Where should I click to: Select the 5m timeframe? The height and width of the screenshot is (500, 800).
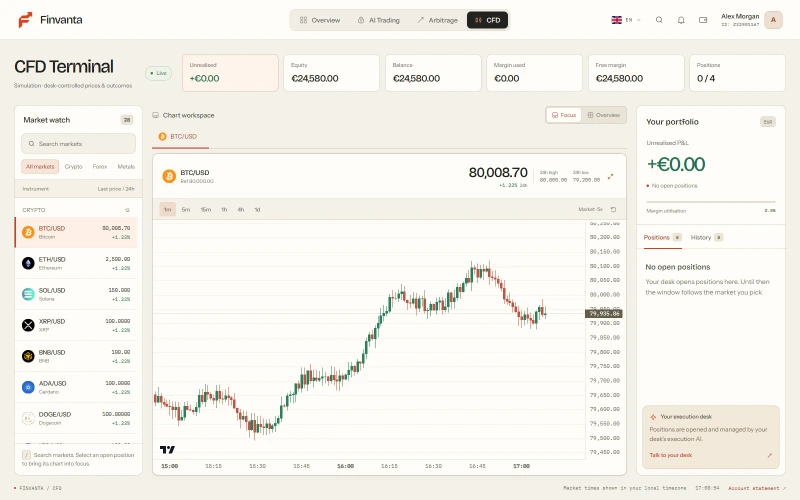[x=186, y=209]
